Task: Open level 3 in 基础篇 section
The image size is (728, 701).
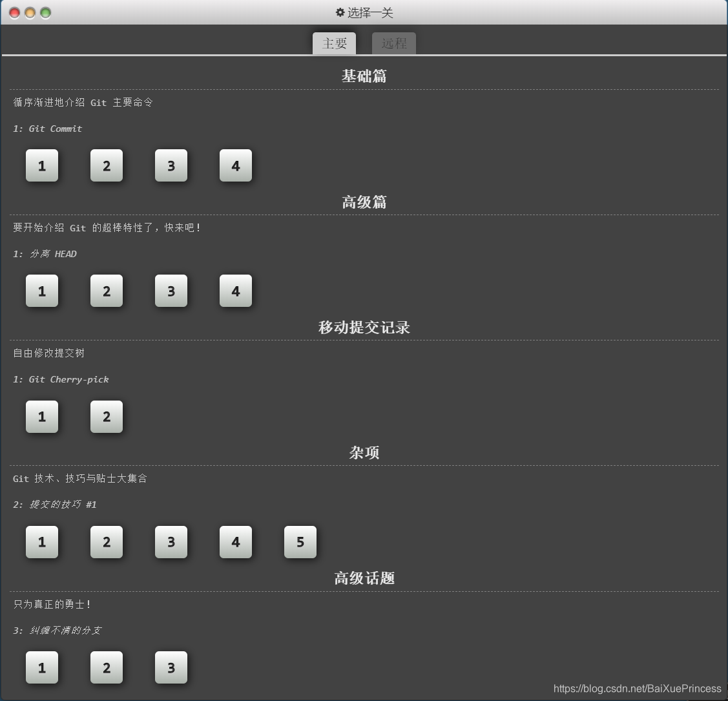Action: coord(171,165)
